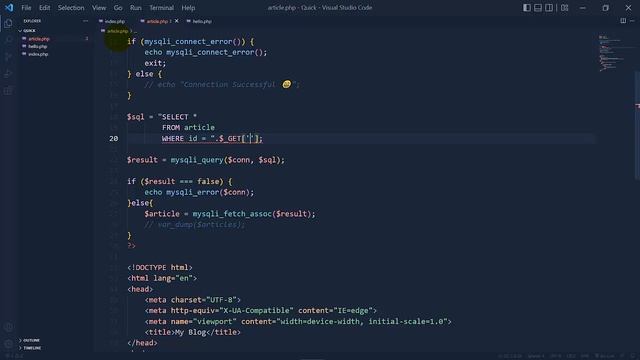Click the $result mysqli_query line

pos(206,160)
